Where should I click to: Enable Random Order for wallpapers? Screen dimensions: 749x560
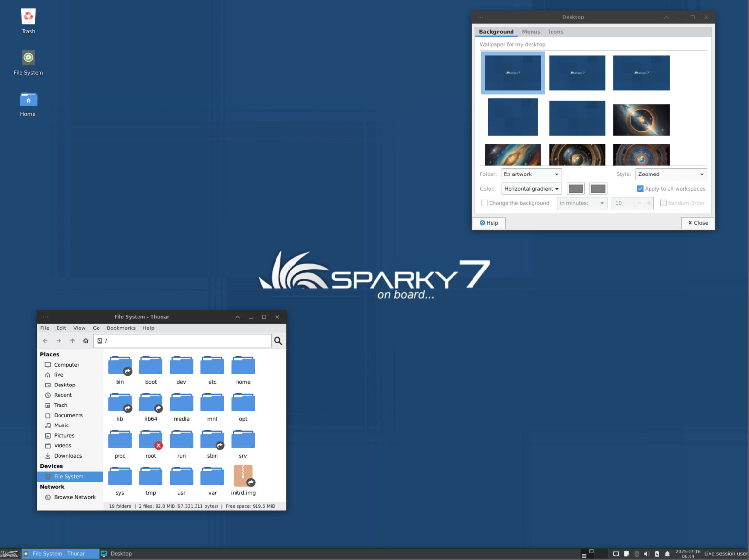pyautogui.click(x=663, y=203)
